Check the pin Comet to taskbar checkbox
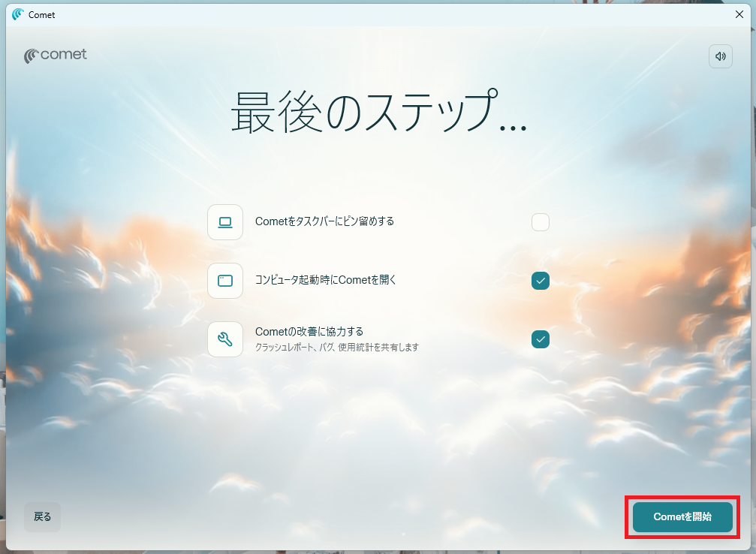Image resolution: width=756 pixels, height=554 pixels. 541,222
